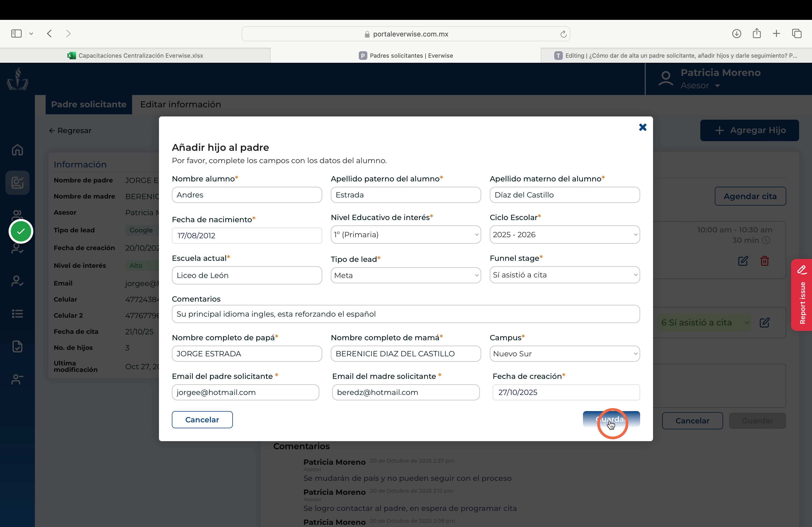812x527 pixels.
Task: Open the Funnel stage dropdown in dialog
Action: 565,275
